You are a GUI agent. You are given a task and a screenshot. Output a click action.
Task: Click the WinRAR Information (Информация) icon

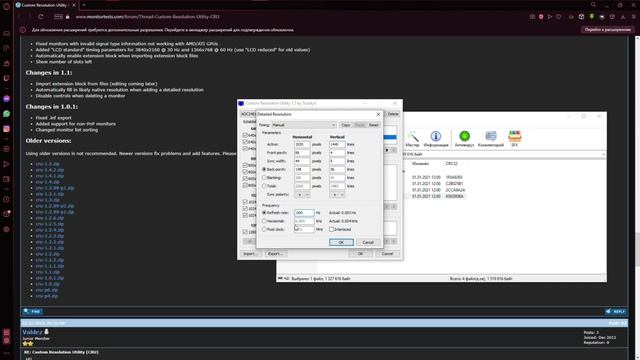pyautogui.click(x=436, y=139)
